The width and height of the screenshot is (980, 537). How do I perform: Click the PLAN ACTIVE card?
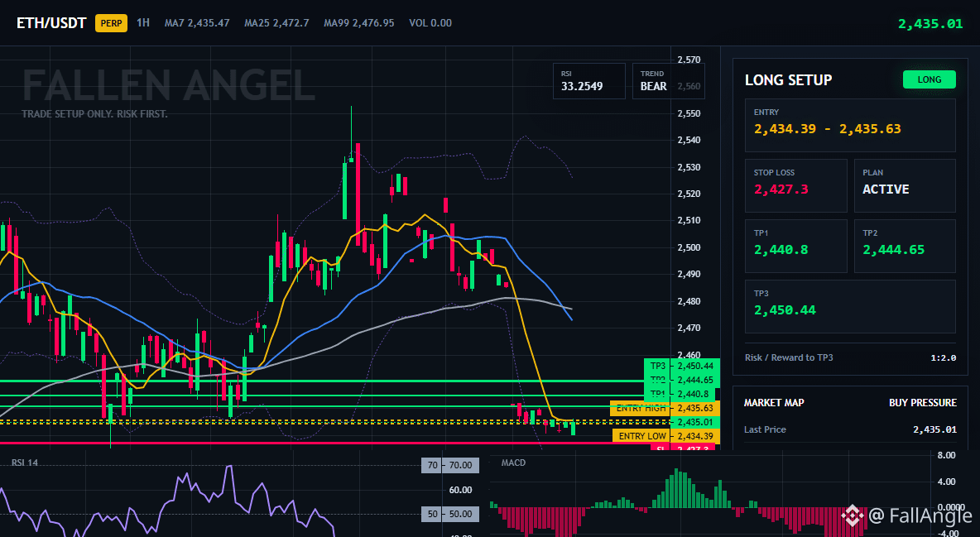pyautogui.click(x=905, y=185)
